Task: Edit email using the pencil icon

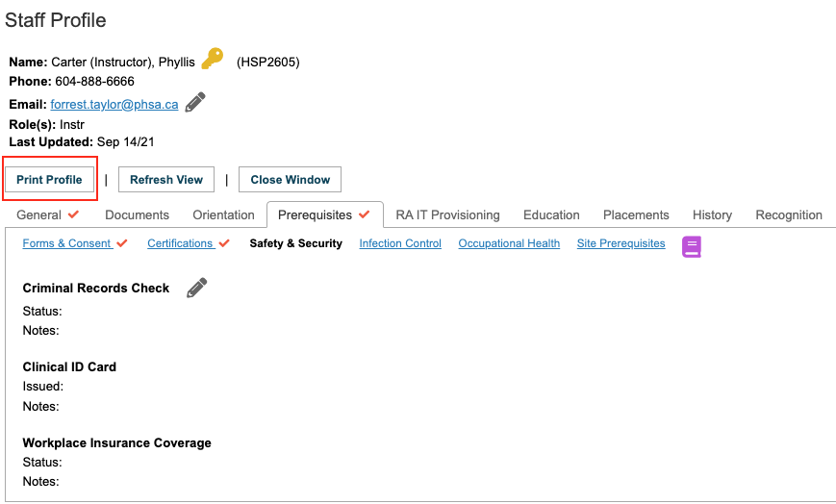Action: [195, 102]
